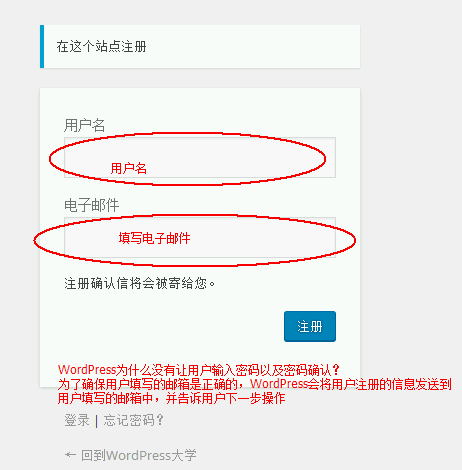Focus the 电子邮件 input box
The width and height of the screenshot is (462, 470).
tap(200, 237)
